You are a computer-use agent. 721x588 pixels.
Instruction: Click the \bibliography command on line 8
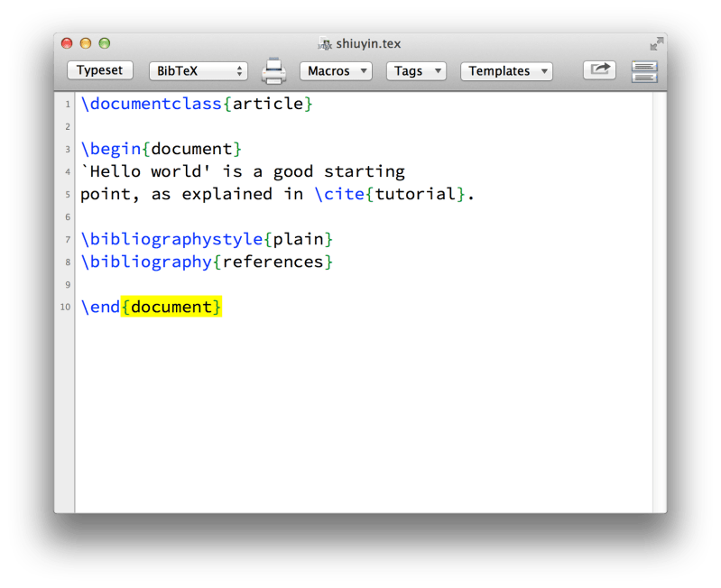tap(146, 262)
